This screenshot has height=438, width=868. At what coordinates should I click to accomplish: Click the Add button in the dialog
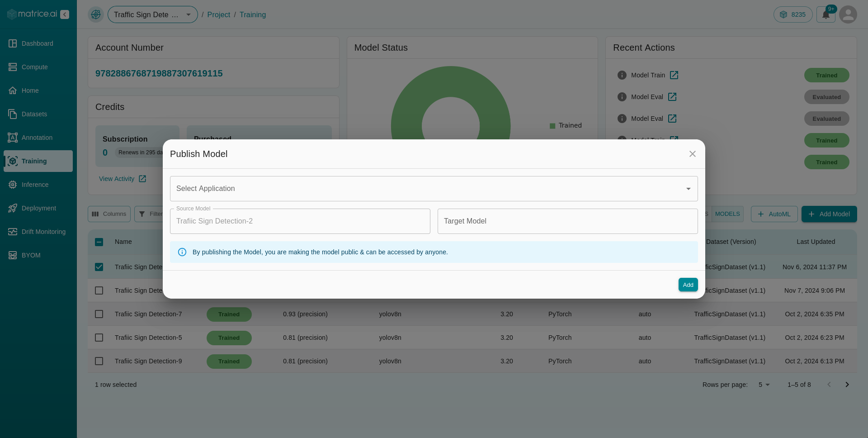pos(688,285)
